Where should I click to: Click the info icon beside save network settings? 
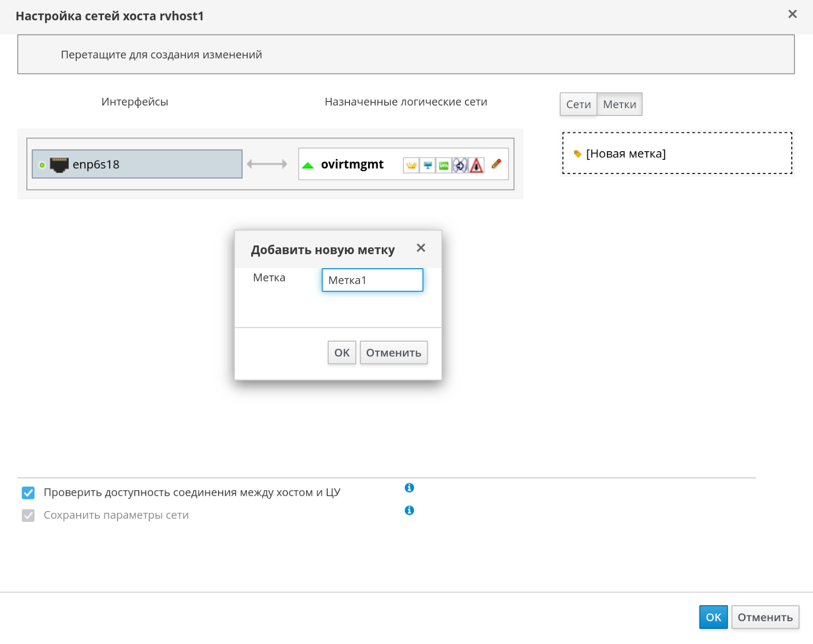click(x=409, y=510)
